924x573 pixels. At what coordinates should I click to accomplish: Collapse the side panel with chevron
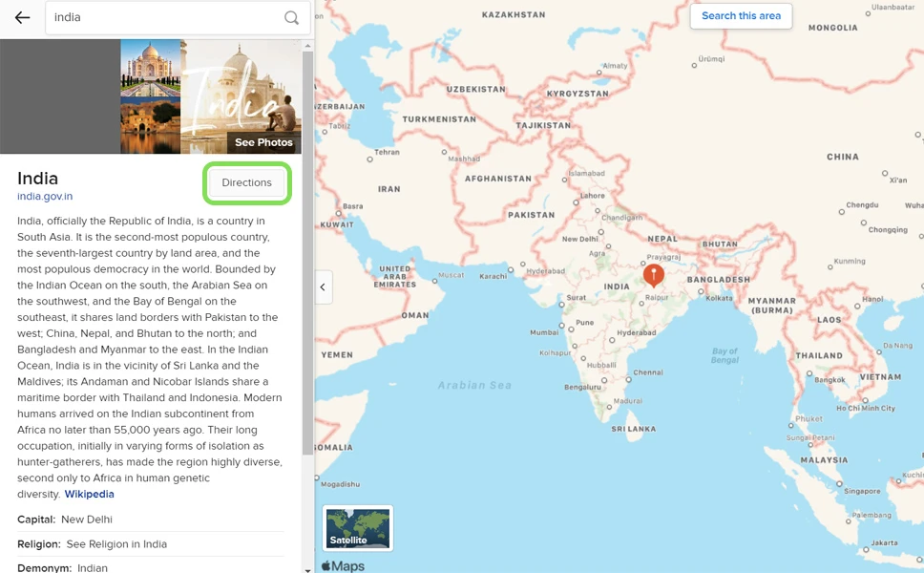coord(323,287)
